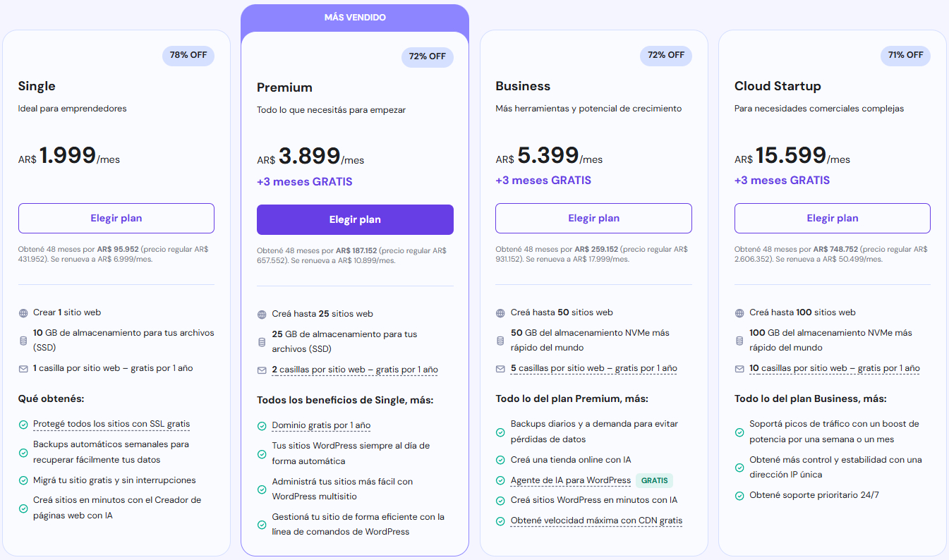Click 'Obtené velocidad máxima con CDN gratis'
This screenshot has height=560, width=949.
[x=596, y=521]
